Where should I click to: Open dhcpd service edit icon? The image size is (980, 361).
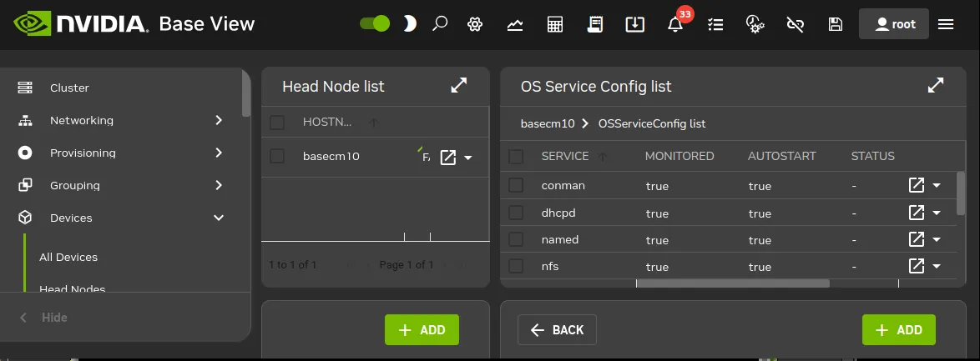click(x=917, y=213)
